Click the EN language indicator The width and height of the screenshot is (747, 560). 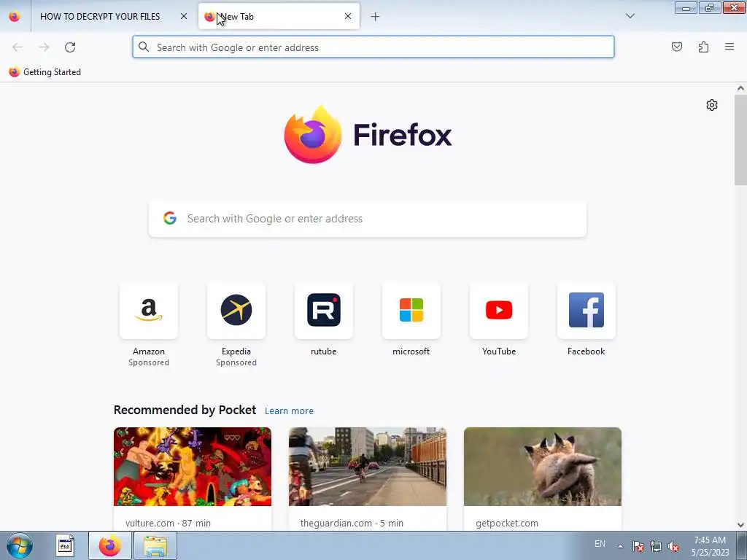600,544
